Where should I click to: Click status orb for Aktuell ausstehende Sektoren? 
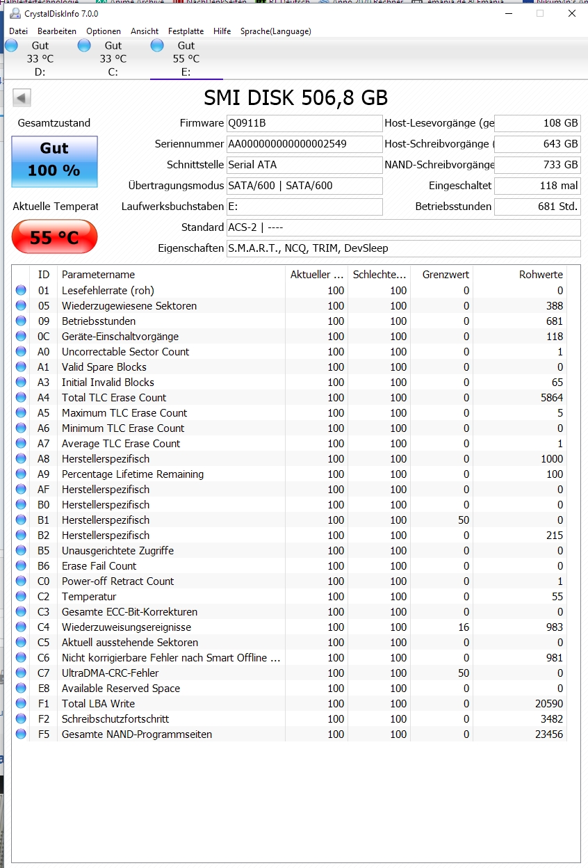[21, 643]
